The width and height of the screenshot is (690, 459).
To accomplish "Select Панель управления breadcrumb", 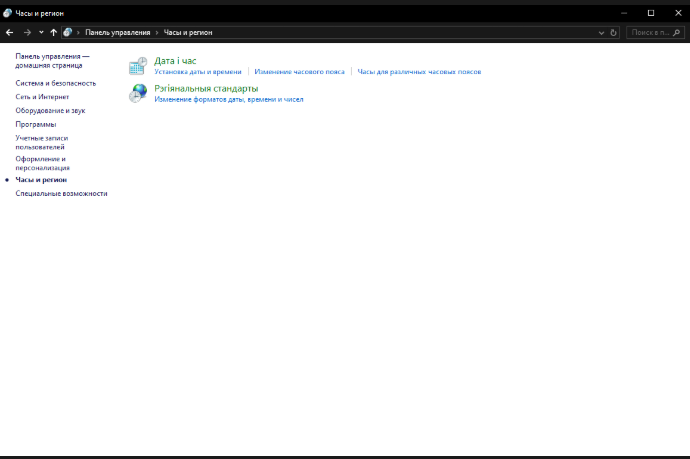I will [x=117, y=33].
